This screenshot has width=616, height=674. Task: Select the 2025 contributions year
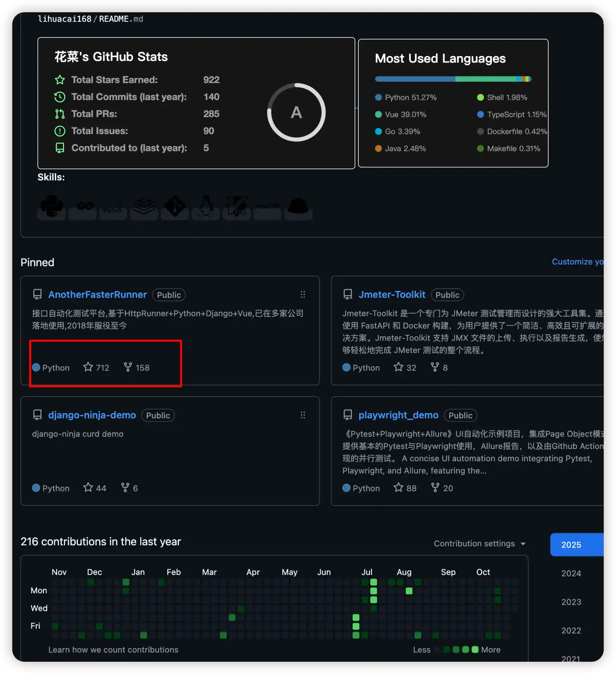click(571, 545)
